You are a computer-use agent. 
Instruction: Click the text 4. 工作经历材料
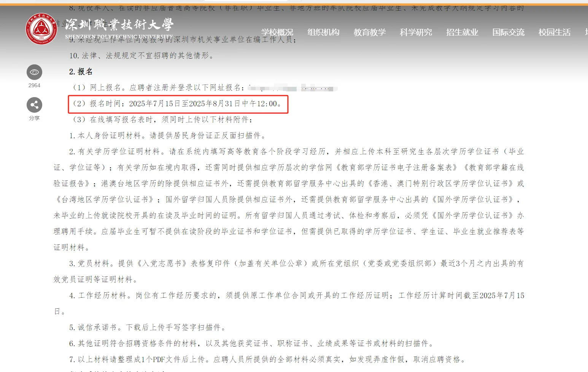coord(100,295)
